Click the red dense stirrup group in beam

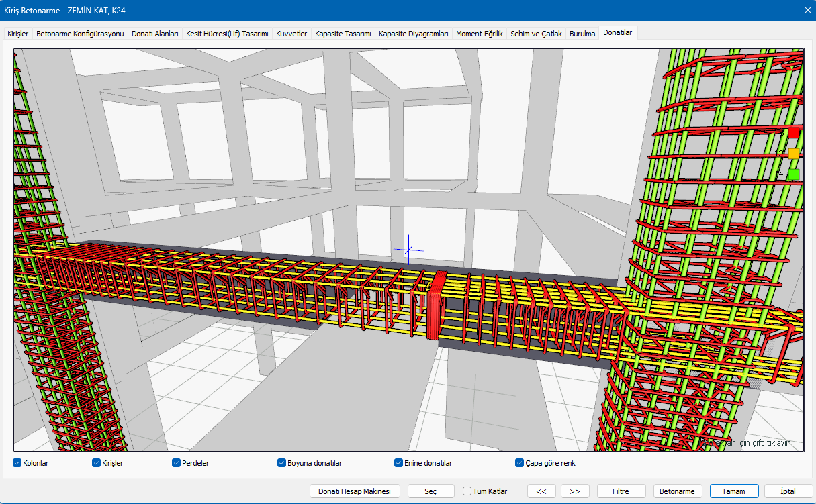[x=437, y=305]
